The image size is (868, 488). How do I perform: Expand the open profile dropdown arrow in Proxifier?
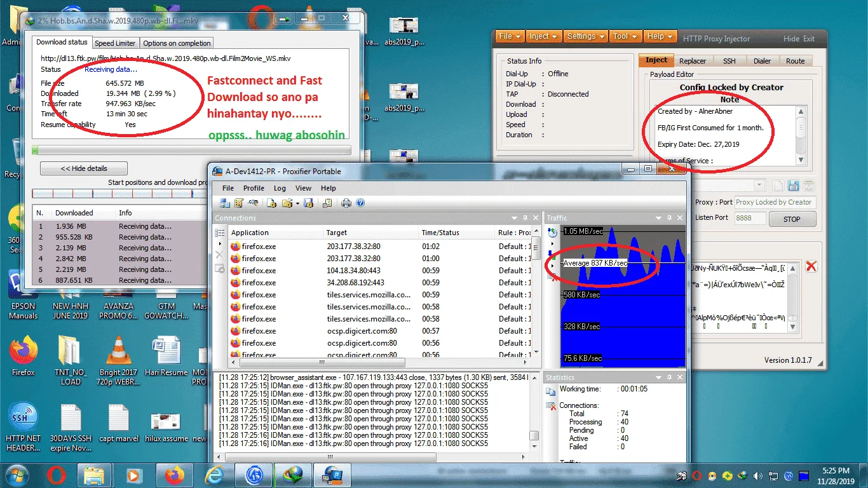coord(297,203)
